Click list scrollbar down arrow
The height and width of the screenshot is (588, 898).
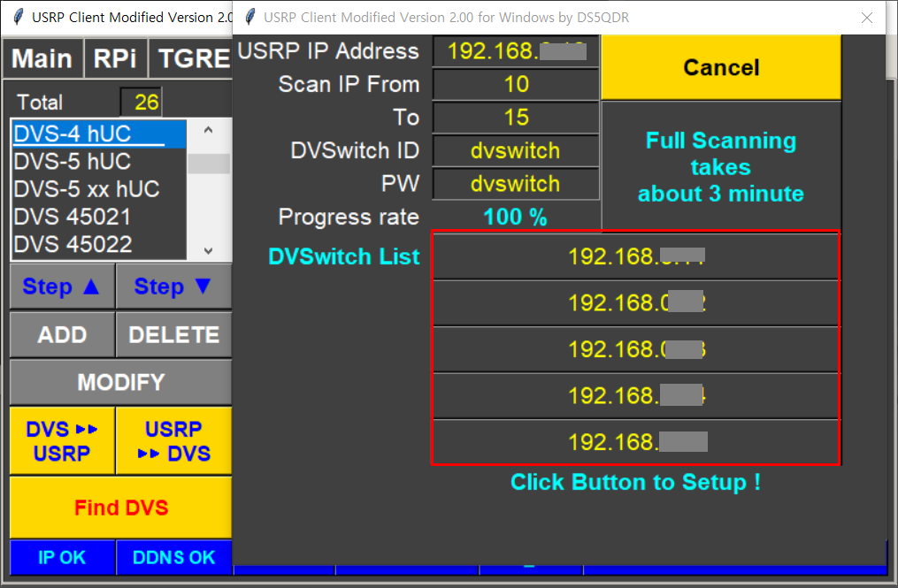[x=209, y=251]
